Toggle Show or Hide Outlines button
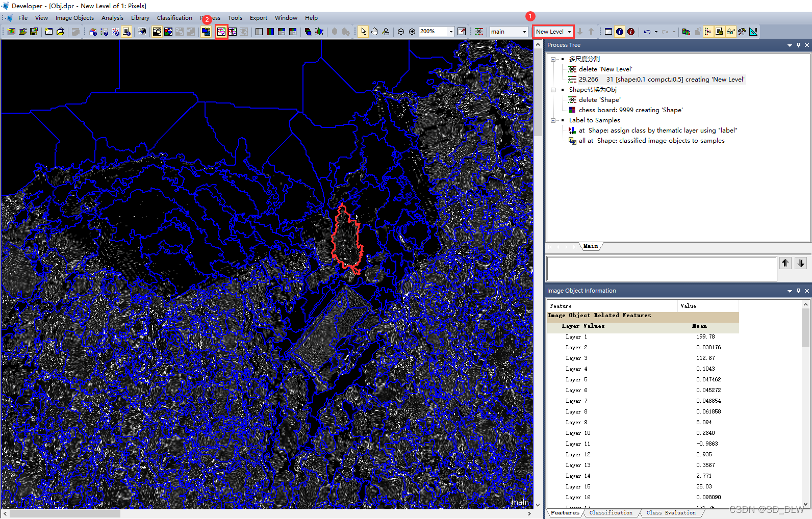The image size is (812, 519). point(221,32)
